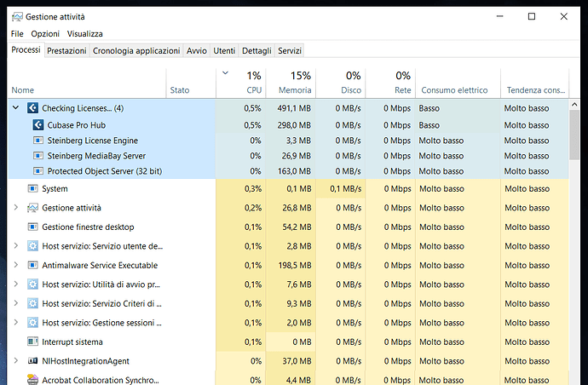This screenshot has width=588, height=385.
Task: Click the Steinberg License Engine icon
Action: (x=38, y=141)
